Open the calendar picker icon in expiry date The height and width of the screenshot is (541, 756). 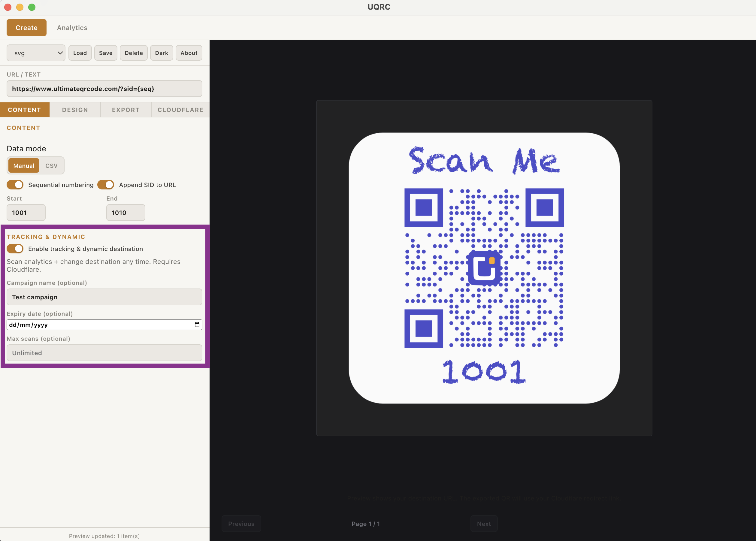[197, 325]
